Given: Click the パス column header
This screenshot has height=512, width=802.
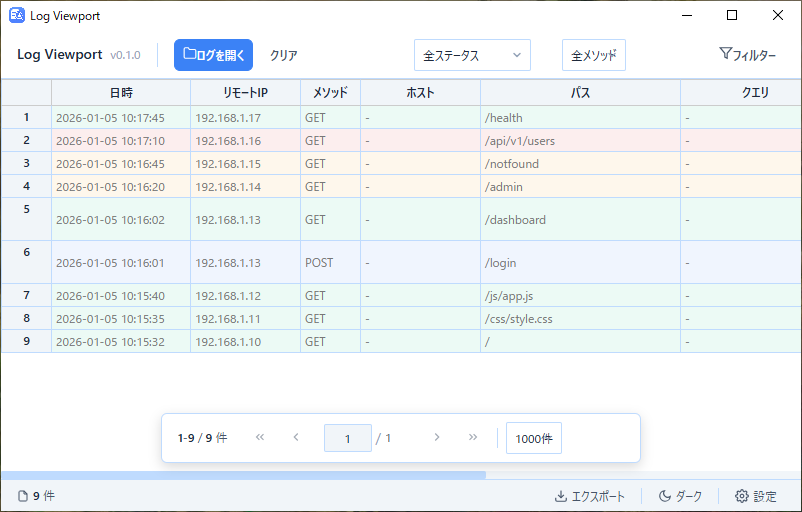Looking at the screenshot, I should pos(580,92).
